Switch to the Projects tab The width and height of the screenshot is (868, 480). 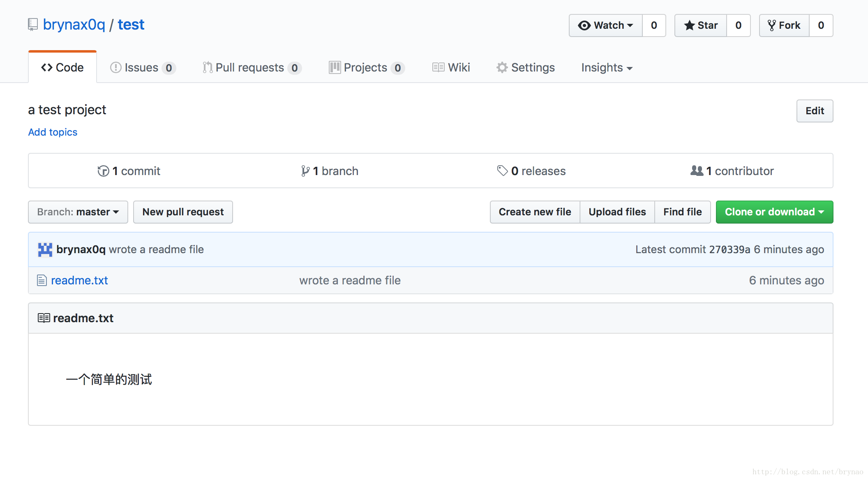pos(367,67)
